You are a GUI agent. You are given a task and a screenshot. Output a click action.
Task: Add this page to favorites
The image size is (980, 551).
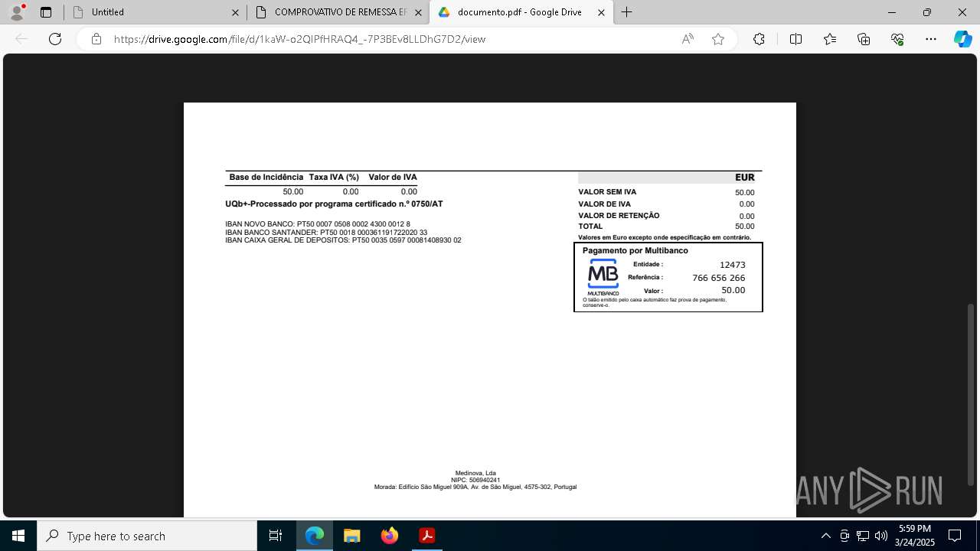click(x=718, y=39)
